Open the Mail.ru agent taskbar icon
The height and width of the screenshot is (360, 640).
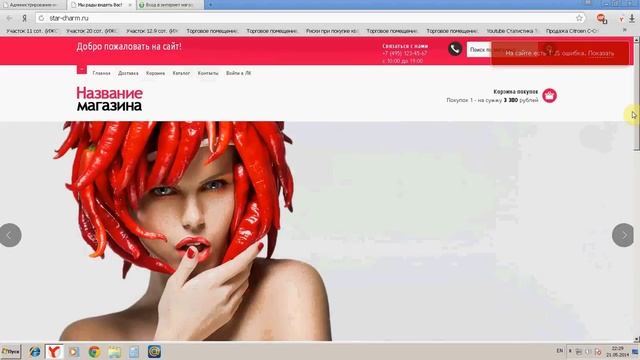(x=154, y=352)
